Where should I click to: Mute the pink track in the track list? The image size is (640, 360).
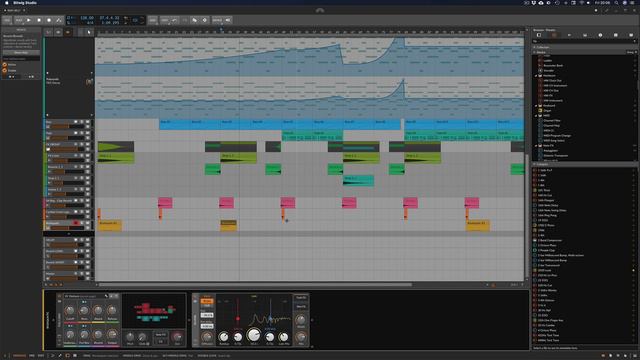tap(87, 200)
